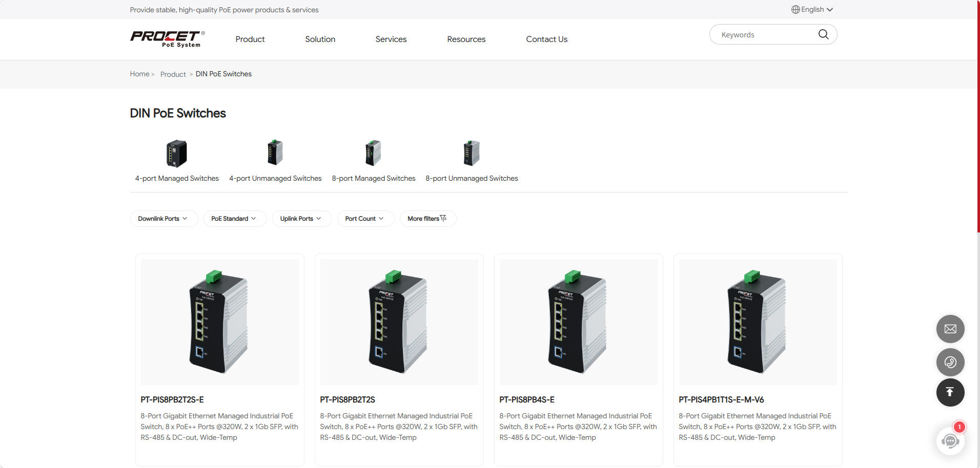
Task: Click the page vertical scrollbar
Action: [978, 117]
